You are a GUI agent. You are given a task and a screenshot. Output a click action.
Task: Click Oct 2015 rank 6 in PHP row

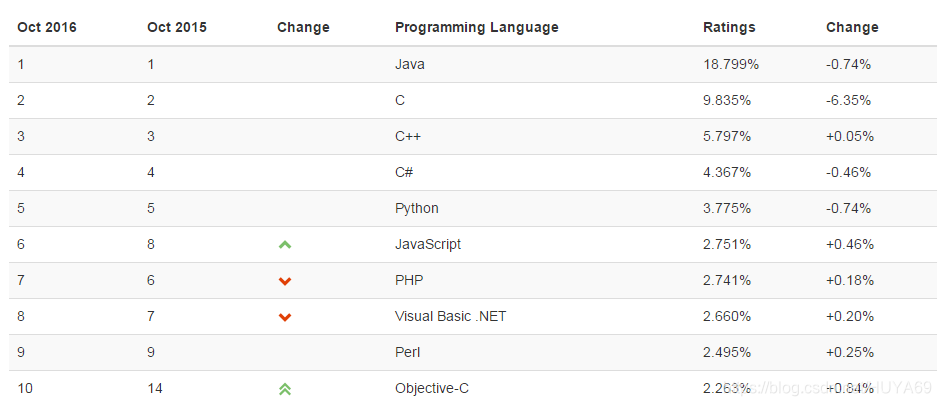151,280
